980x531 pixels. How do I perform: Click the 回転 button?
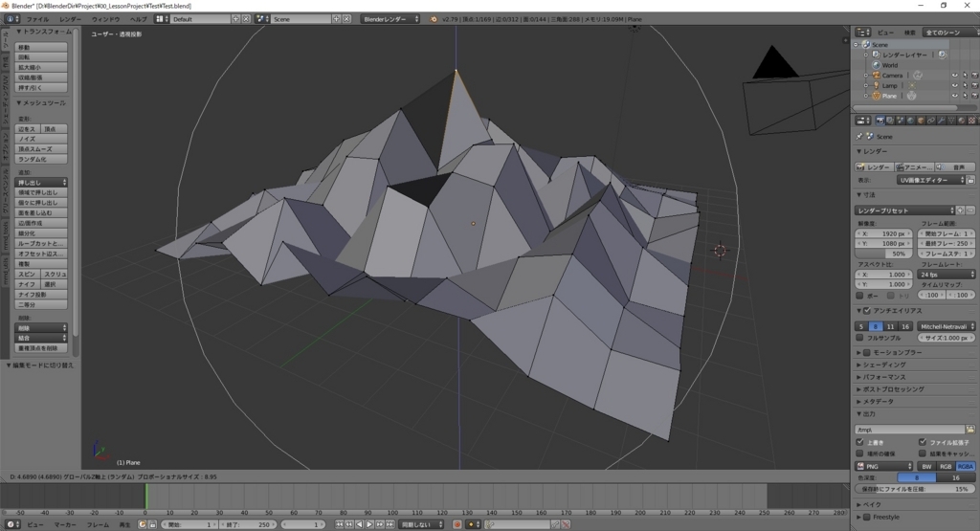pos(40,56)
